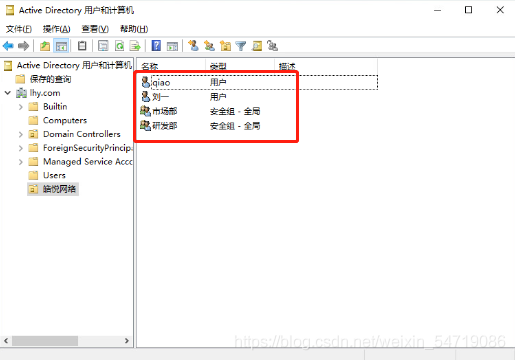
Task: Click the refresh toolbar icon
Action: coord(119,46)
